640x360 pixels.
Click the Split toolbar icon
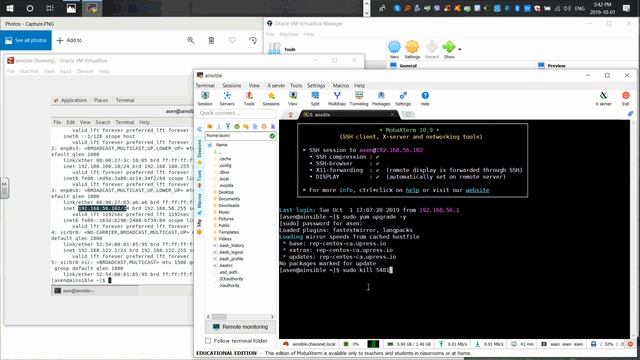point(315,98)
